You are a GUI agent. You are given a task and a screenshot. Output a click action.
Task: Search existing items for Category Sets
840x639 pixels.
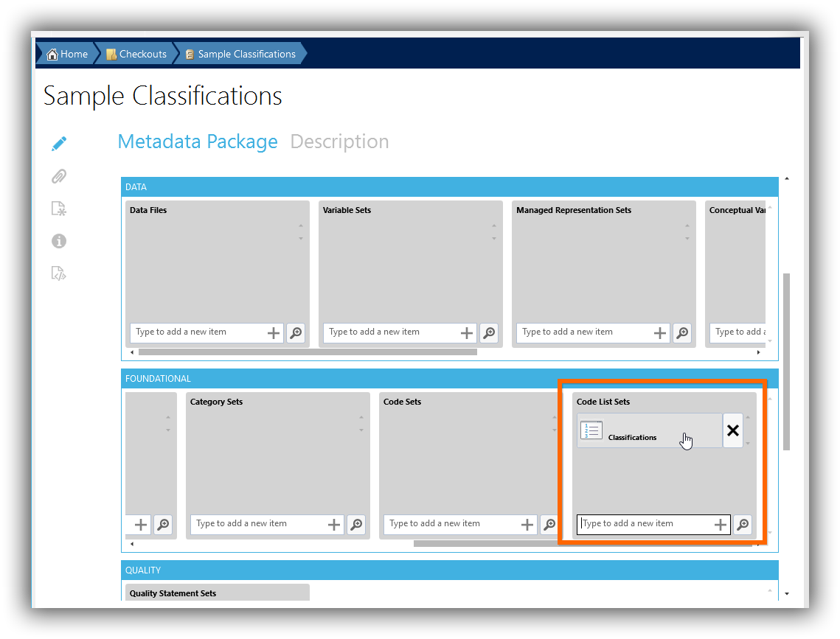click(x=356, y=525)
